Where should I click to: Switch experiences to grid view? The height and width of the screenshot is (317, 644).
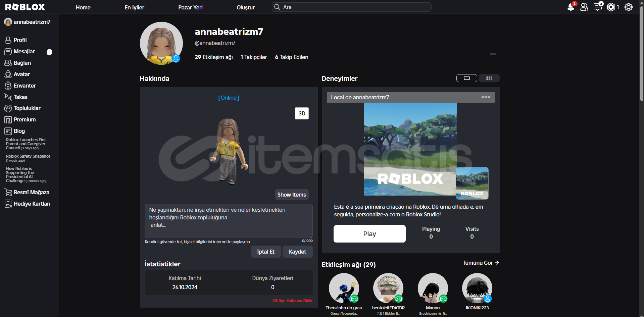[x=489, y=78]
